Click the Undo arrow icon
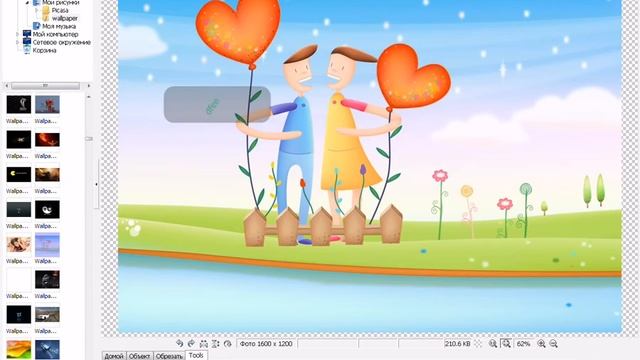Screen dimensions: 640x360 180,344
